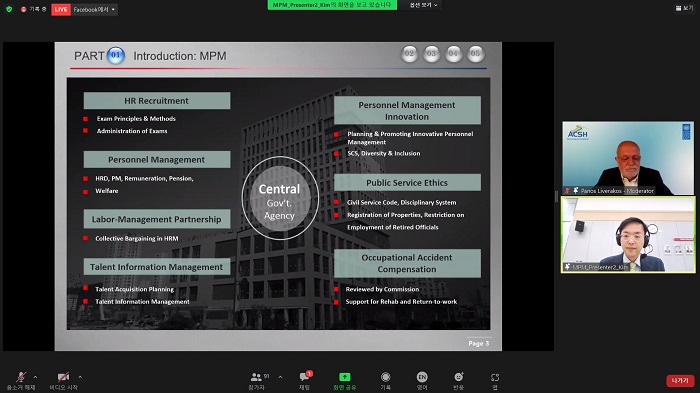Viewport: 700px width, 393px height.
Task: Click slide section bubble 04
Action: 453,54
